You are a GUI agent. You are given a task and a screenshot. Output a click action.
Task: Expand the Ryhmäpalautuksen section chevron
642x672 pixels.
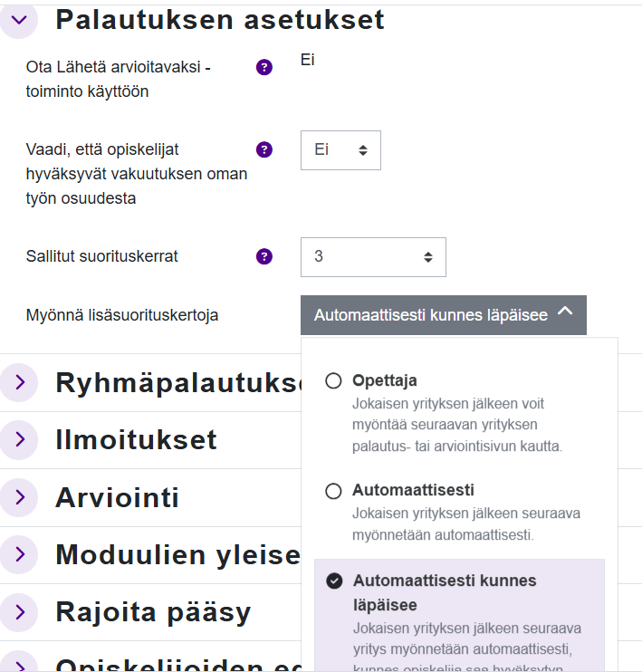pyautogui.click(x=19, y=383)
